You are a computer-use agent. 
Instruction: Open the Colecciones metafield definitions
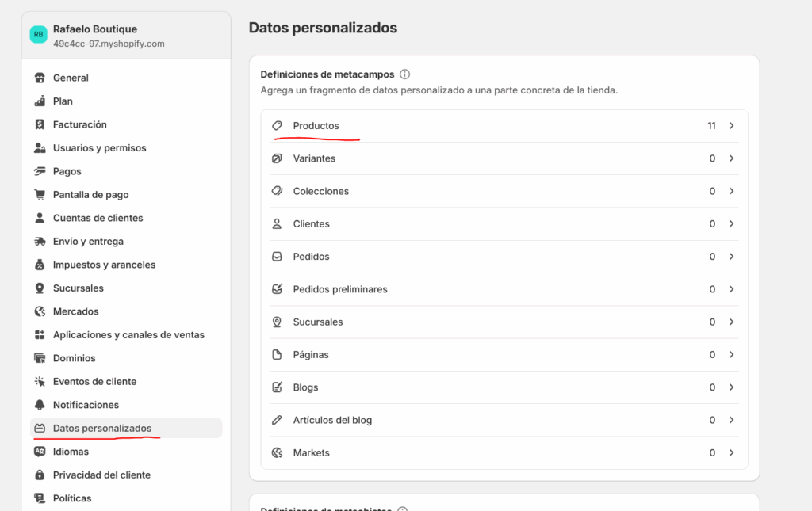(x=320, y=191)
